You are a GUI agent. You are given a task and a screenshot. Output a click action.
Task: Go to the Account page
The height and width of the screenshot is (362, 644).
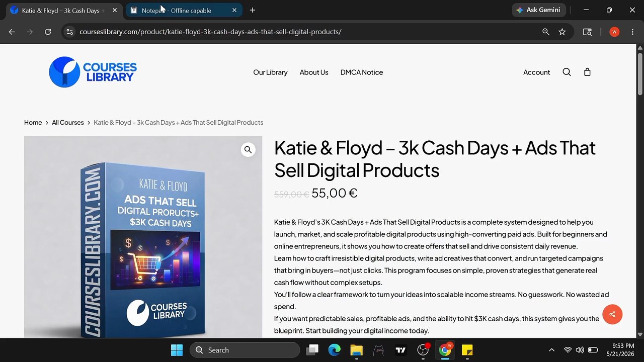(536, 72)
